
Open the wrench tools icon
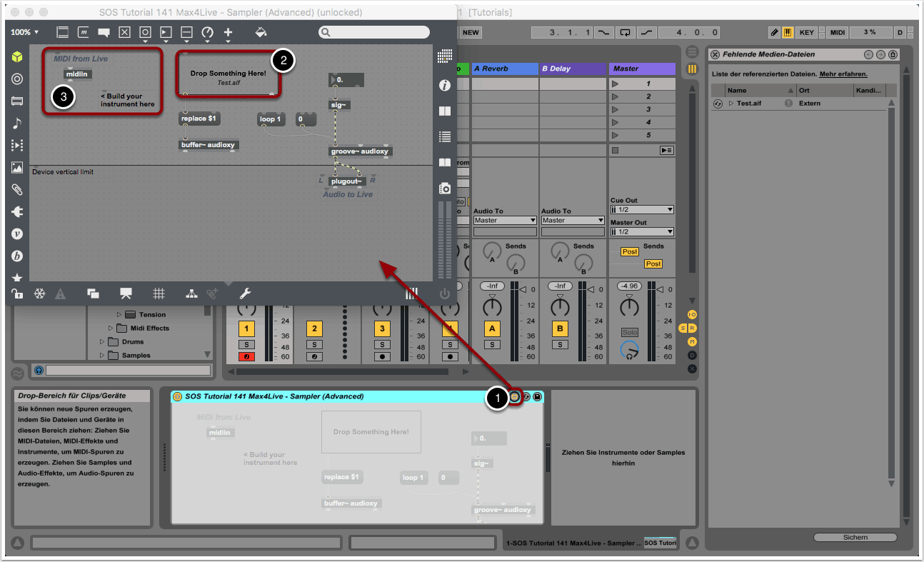(244, 293)
